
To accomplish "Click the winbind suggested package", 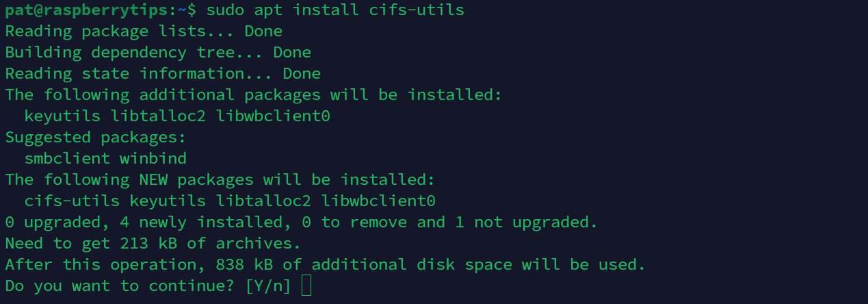I will (x=153, y=158).
